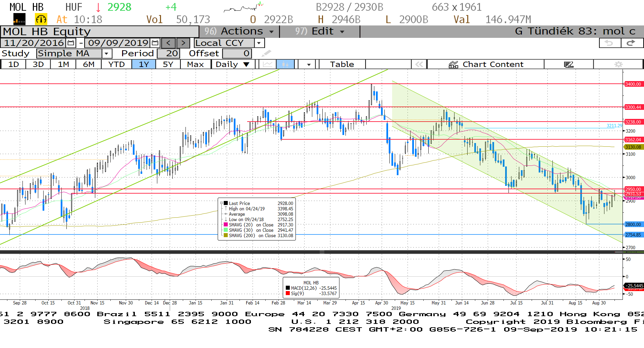Viewport: 644px width, 348px height.
Task: Click the 2950.00 price level label
Action: 633,189
